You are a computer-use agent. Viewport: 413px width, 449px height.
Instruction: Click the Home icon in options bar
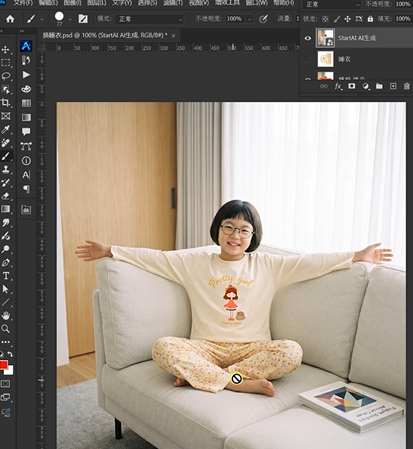(10, 19)
